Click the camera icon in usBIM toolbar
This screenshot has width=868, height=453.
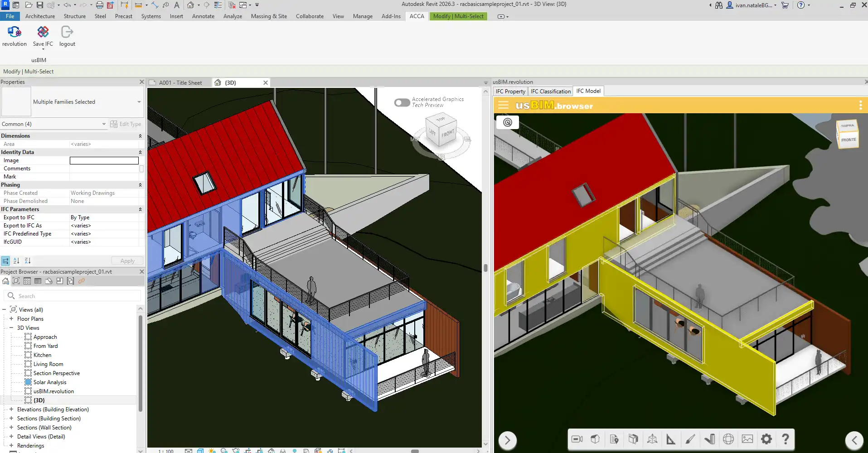[577, 439]
